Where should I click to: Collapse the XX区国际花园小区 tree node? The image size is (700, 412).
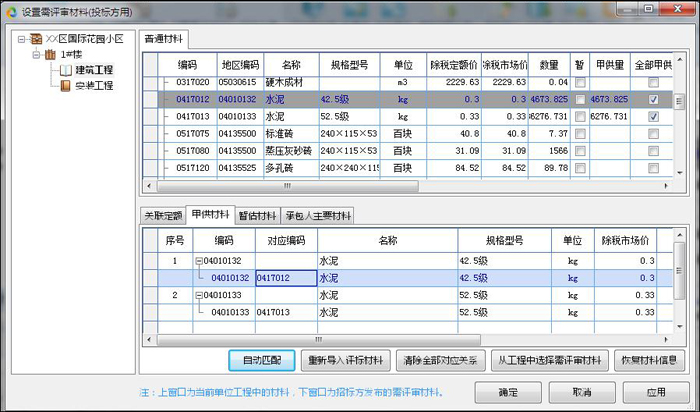coord(22,40)
